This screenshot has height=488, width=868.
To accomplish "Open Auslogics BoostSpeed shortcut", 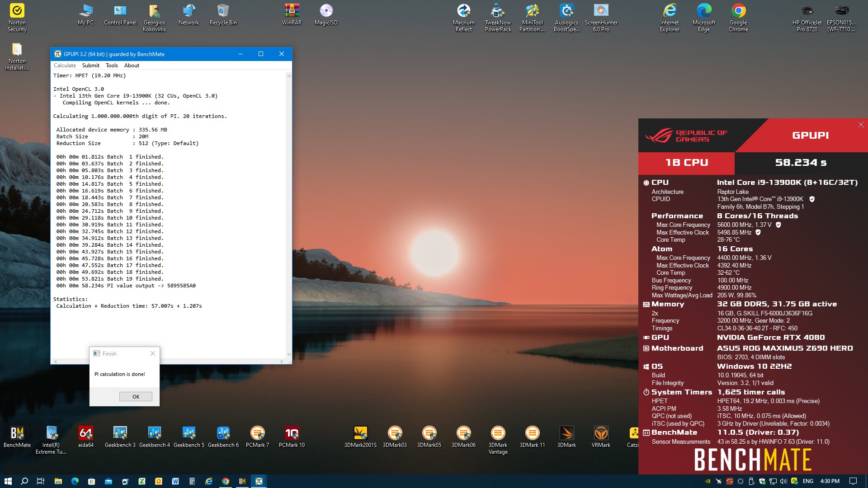I will (x=567, y=18).
